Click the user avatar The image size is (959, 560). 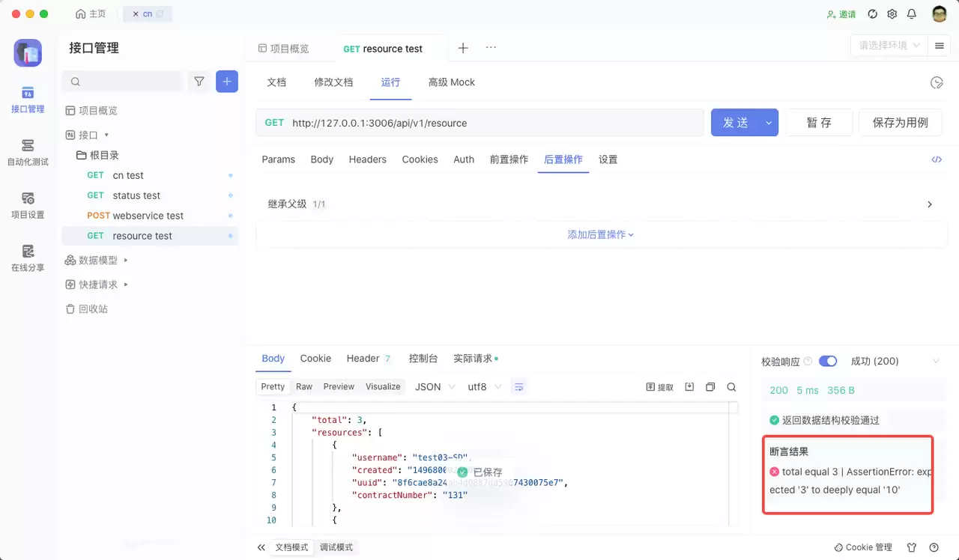(x=940, y=13)
